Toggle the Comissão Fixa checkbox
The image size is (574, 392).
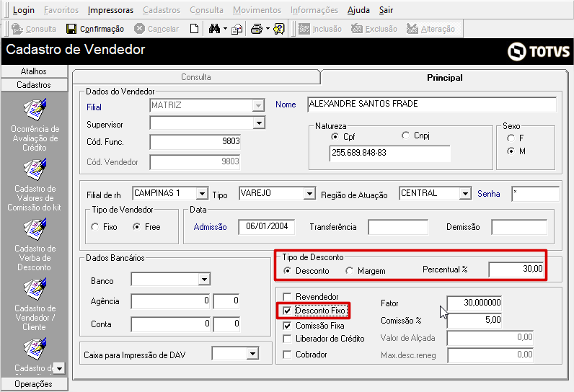288,326
